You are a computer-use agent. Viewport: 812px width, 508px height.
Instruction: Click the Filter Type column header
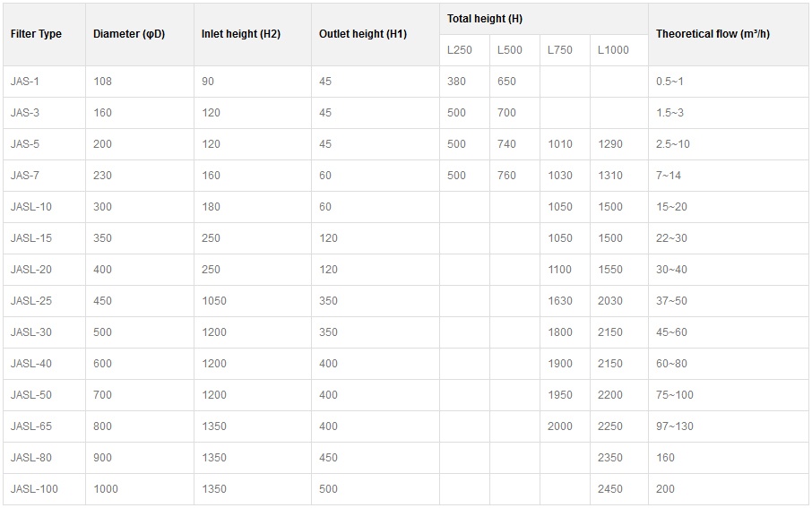37,34
